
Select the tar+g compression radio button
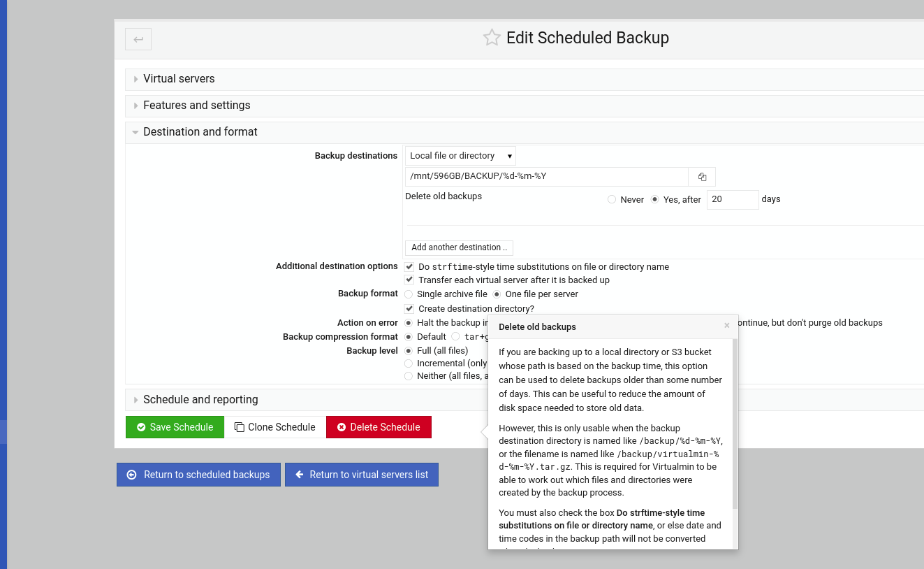pos(455,337)
